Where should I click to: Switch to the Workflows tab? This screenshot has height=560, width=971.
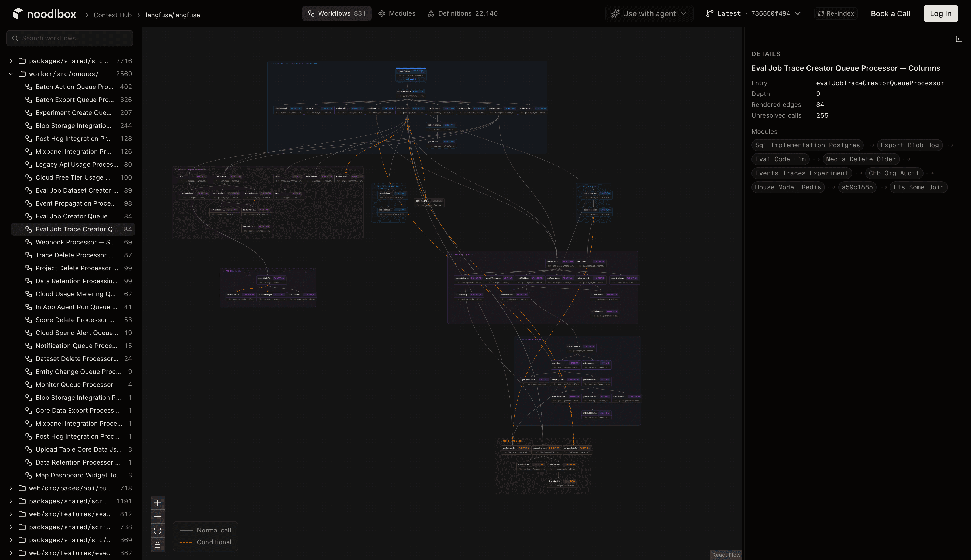tap(337, 13)
